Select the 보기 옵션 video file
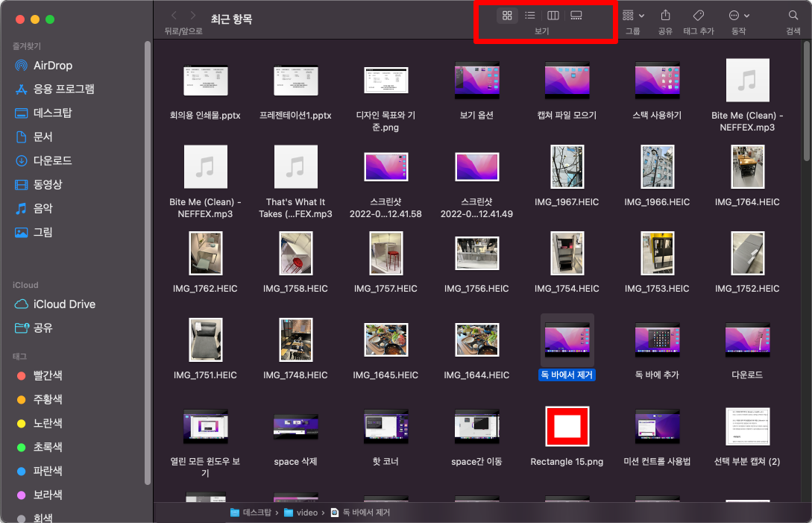 coord(477,81)
